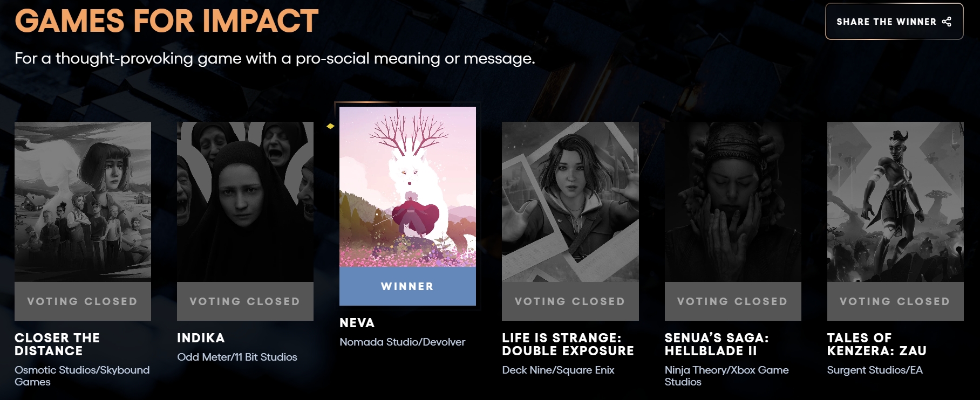980x400 pixels.
Task: Select the Tales of Kenzera: Zau artwork
Action: coord(895,202)
